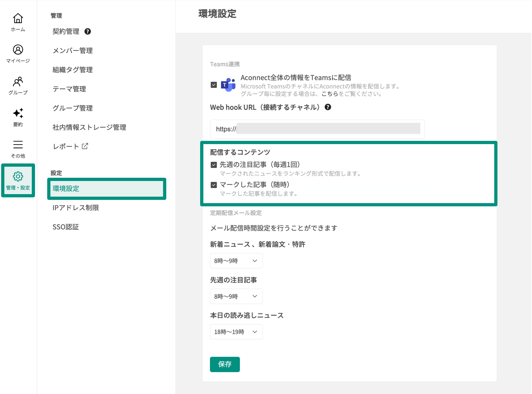
Task: Uncheck 先週の注目記事（毎週1回）checkbox
Action: point(214,165)
